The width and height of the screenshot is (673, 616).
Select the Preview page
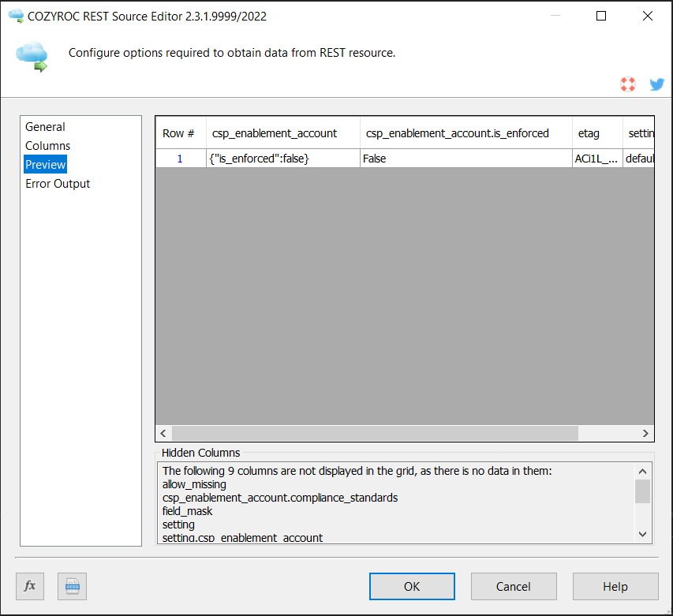46,165
